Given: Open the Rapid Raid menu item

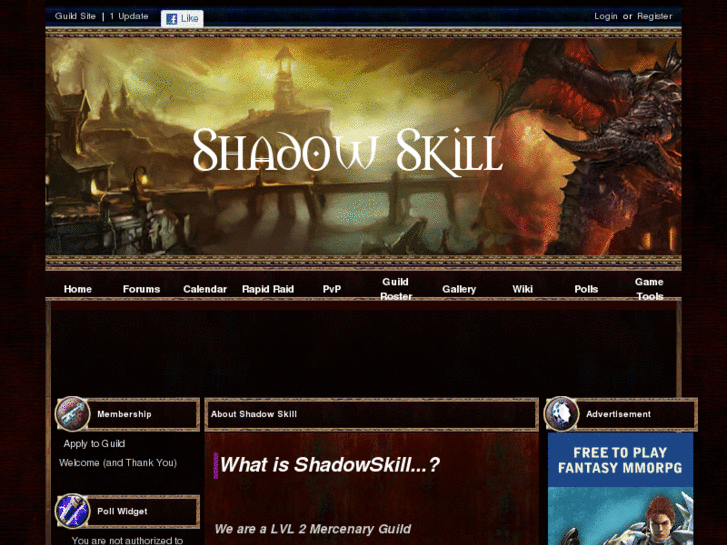Looking at the screenshot, I should pos(268,289).
